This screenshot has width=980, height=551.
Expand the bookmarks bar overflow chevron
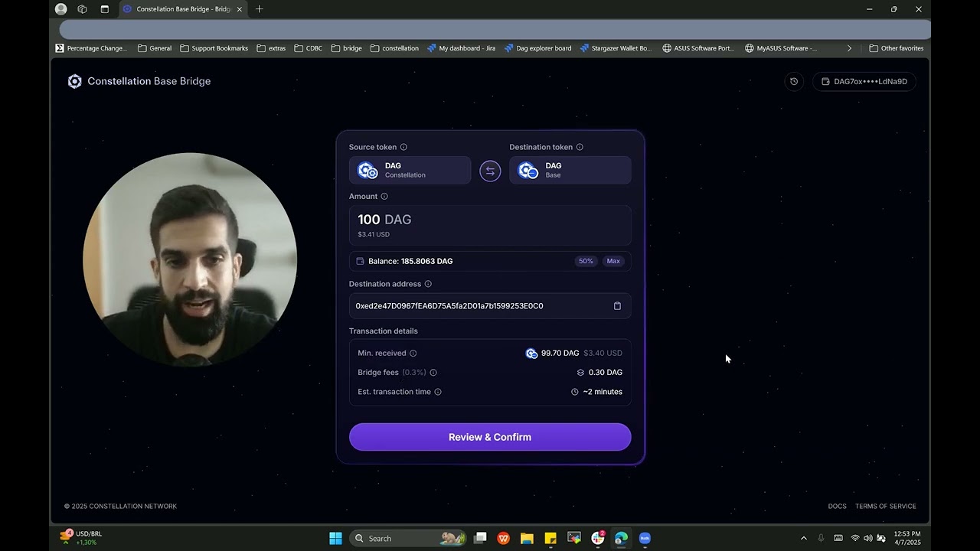click(x=849, y=48)
